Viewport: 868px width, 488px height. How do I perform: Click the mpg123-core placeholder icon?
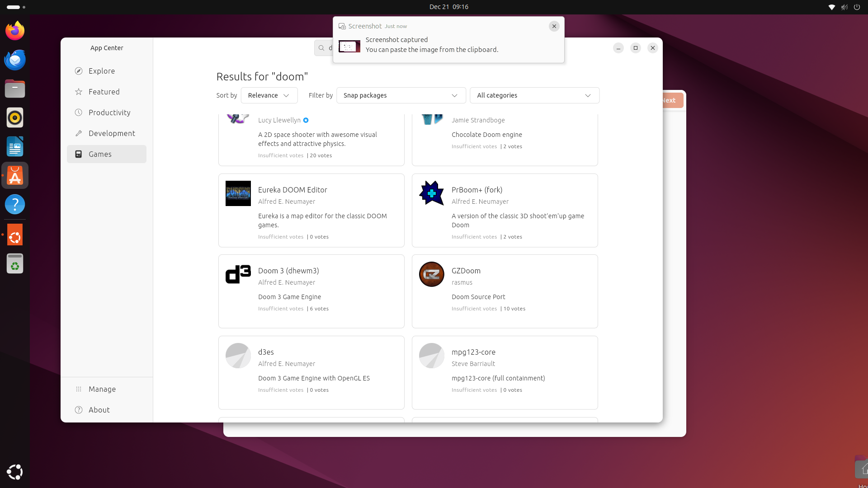431,356
